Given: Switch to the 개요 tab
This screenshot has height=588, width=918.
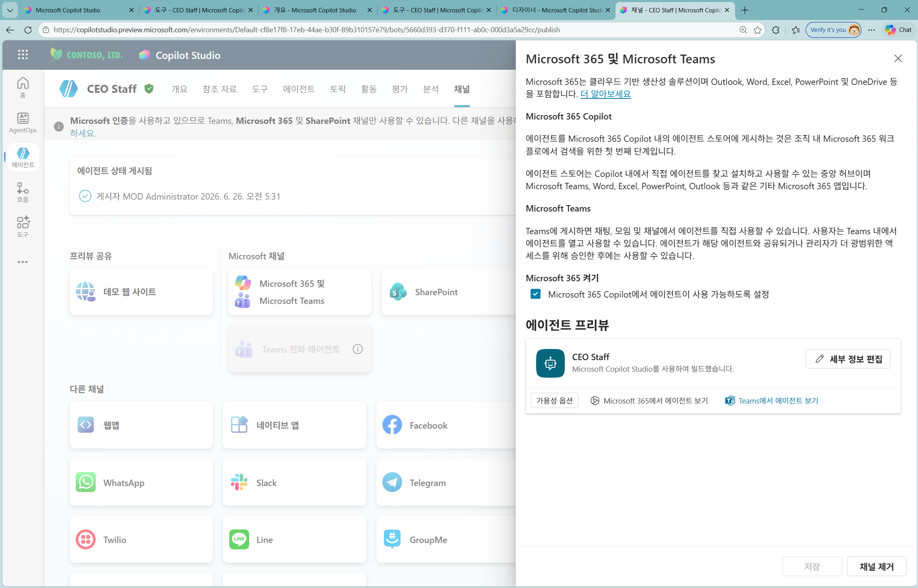Looking at the screenshot, I should pyautogui.click(x=179, y=88).
